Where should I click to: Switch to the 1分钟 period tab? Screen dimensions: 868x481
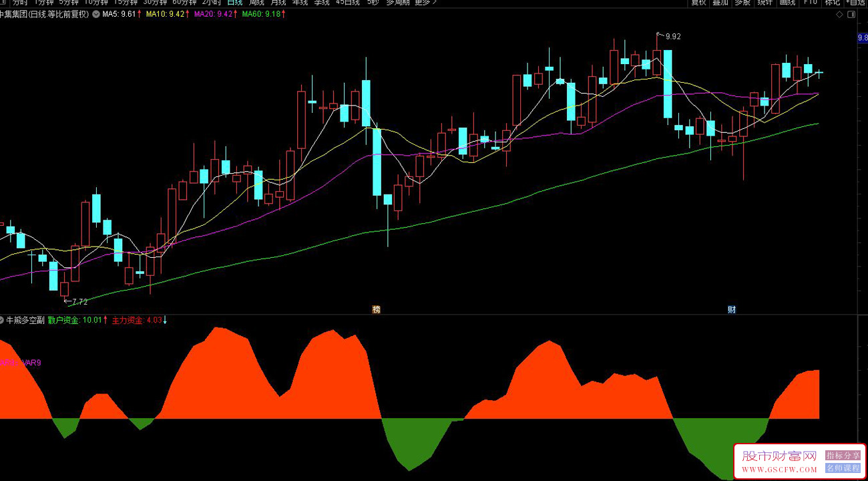43,3
